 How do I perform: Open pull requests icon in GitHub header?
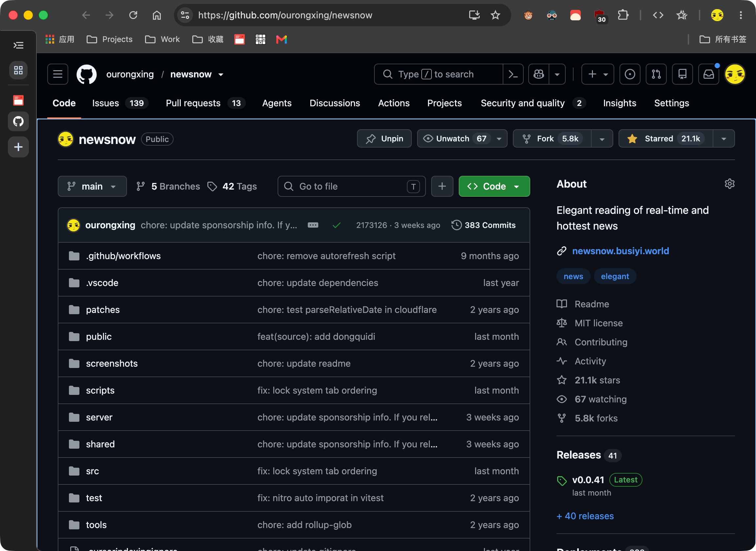pos(656,74)
